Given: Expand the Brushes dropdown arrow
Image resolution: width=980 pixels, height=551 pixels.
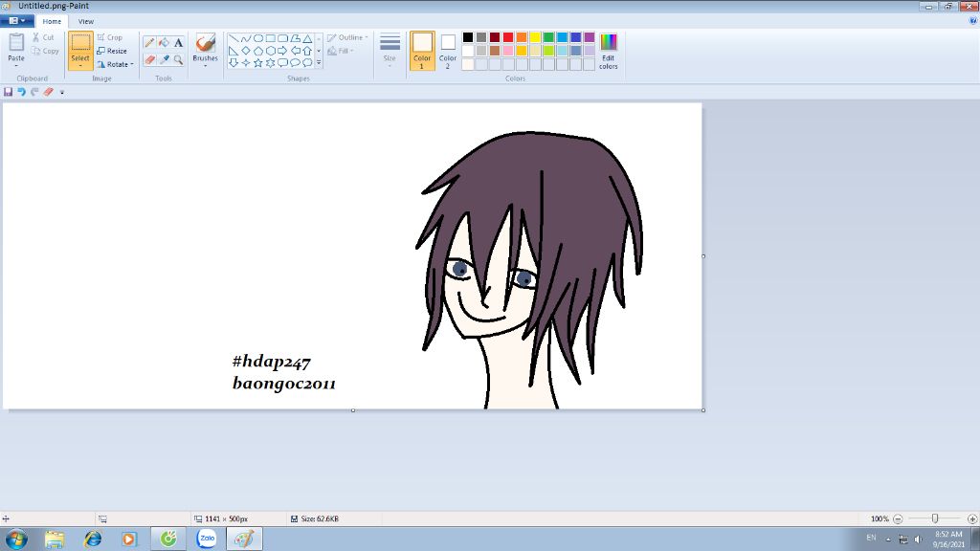Looking at the screenshot, I should pyautogui.click(x=205, y=66).
